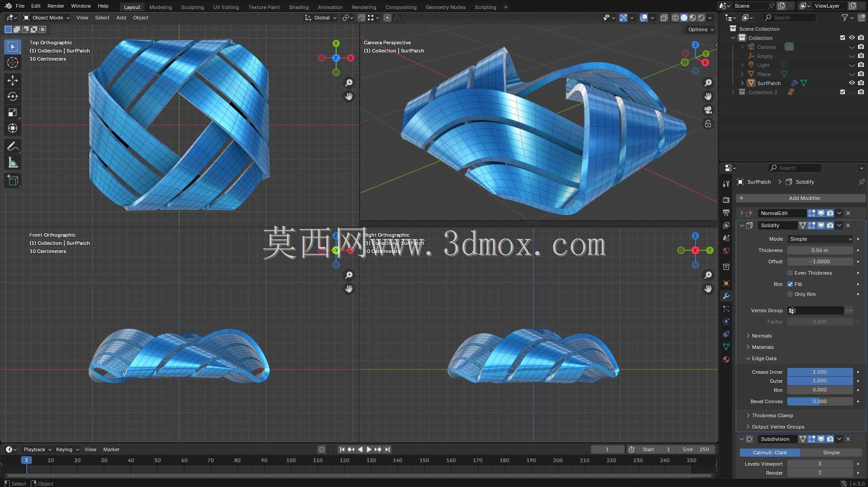Zoom icon in Top Orthographic viewport
The image size is (868, 487).
click(349, 83)
